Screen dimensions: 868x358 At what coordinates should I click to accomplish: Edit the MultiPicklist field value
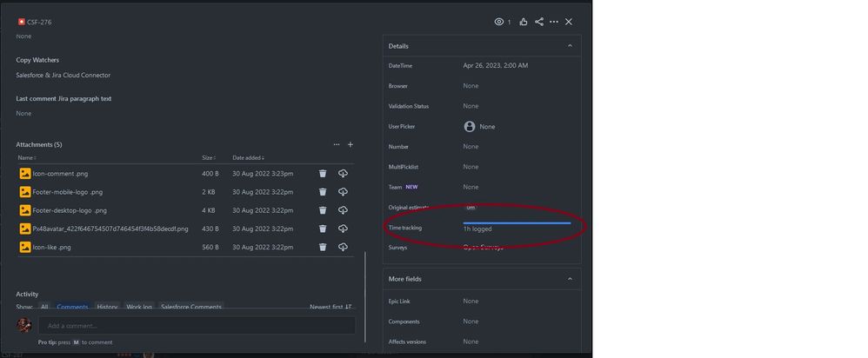tap(471, 167)
